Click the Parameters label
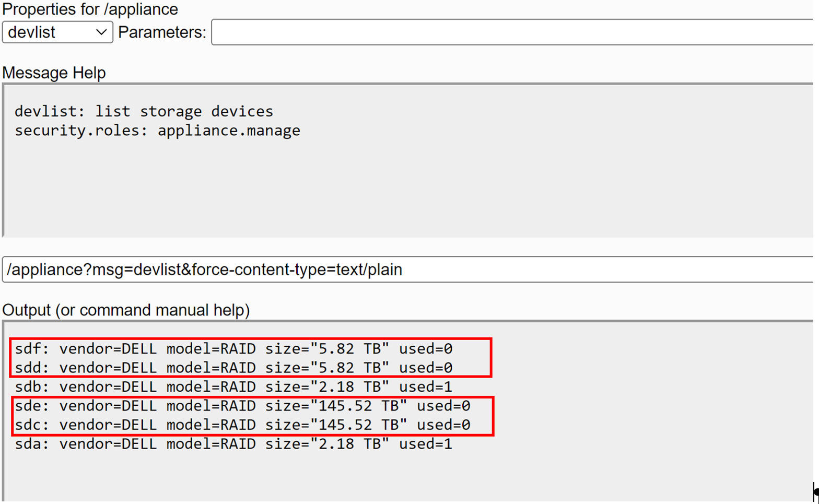 (x=162, y=32)
